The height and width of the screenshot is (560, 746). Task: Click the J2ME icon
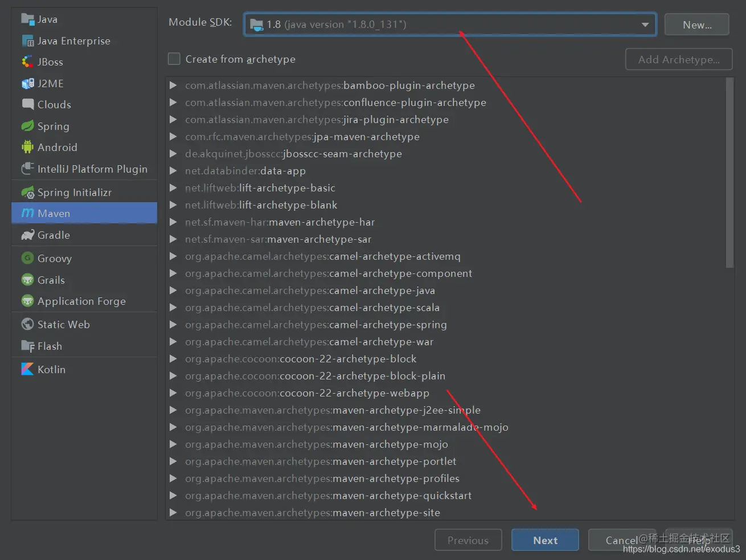(27, 84)
